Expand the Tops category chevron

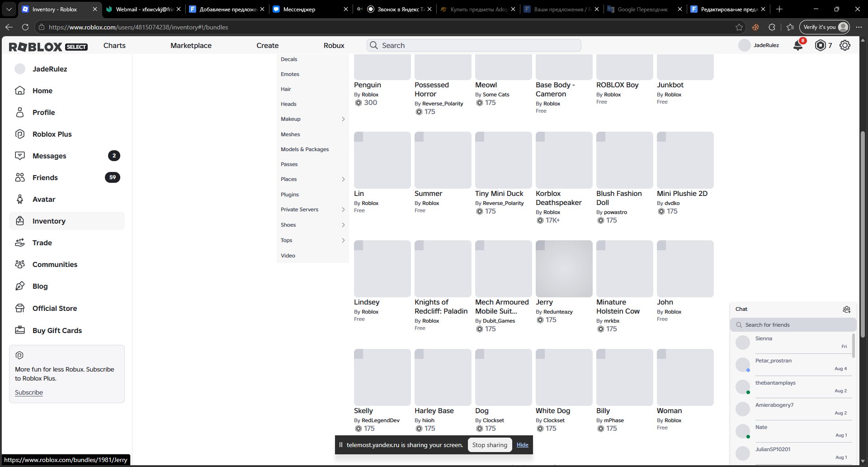343,240
